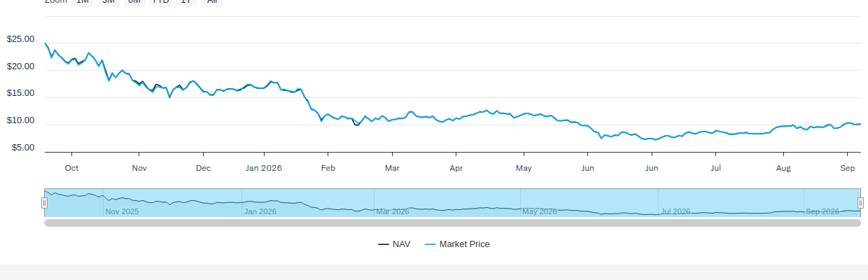Click the Nov 2025 navigator label

pos(122,211)
